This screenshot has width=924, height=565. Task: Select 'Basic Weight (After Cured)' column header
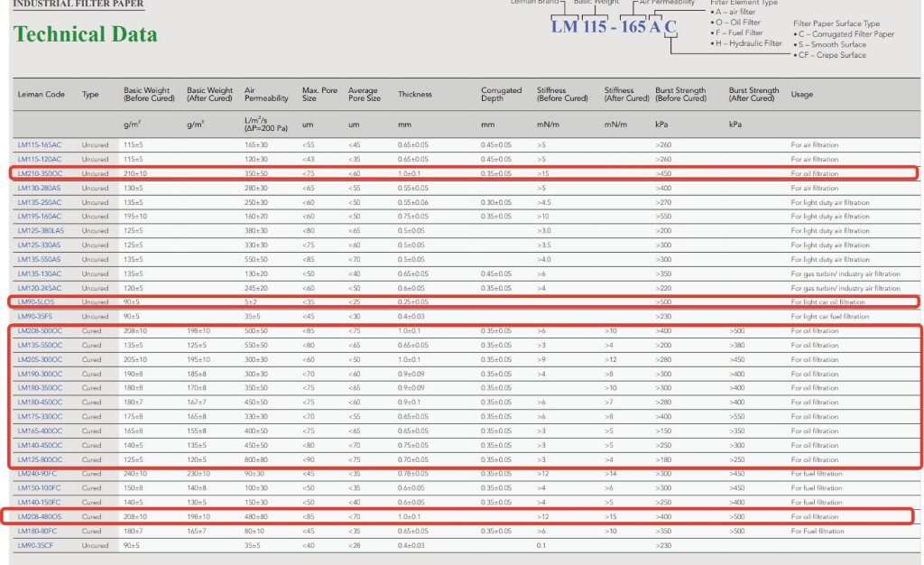(209, 94)
